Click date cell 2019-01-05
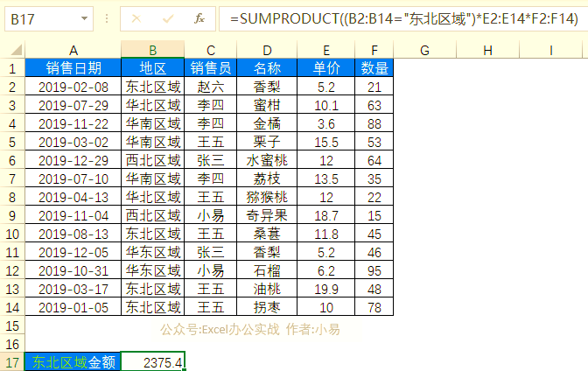The image size is (588, 371). [73, 307]
